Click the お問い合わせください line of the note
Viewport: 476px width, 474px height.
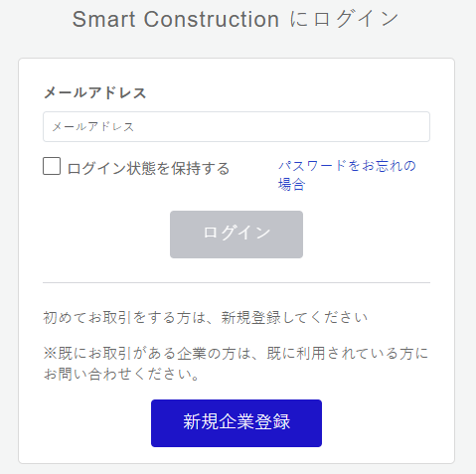pos(121,375)
